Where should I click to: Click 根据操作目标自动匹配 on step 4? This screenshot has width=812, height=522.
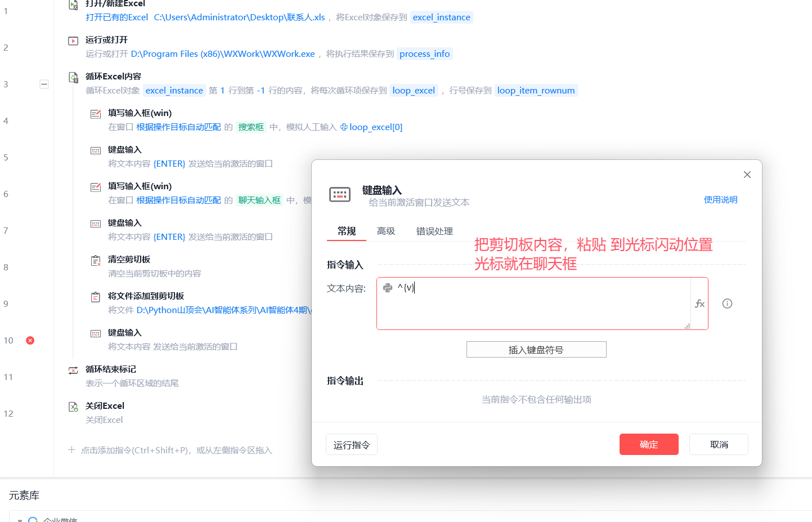click(178, 127)
